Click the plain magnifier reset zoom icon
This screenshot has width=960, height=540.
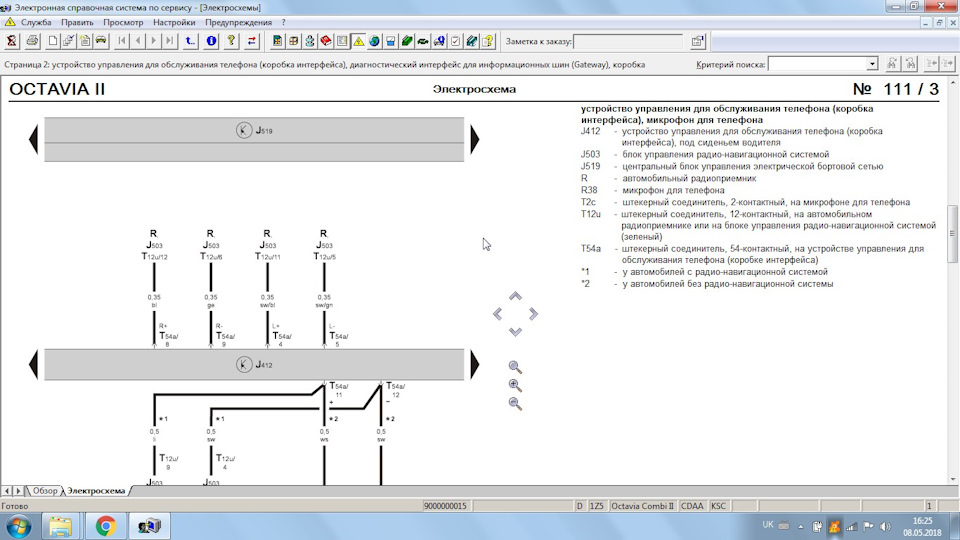coord(515,367)
